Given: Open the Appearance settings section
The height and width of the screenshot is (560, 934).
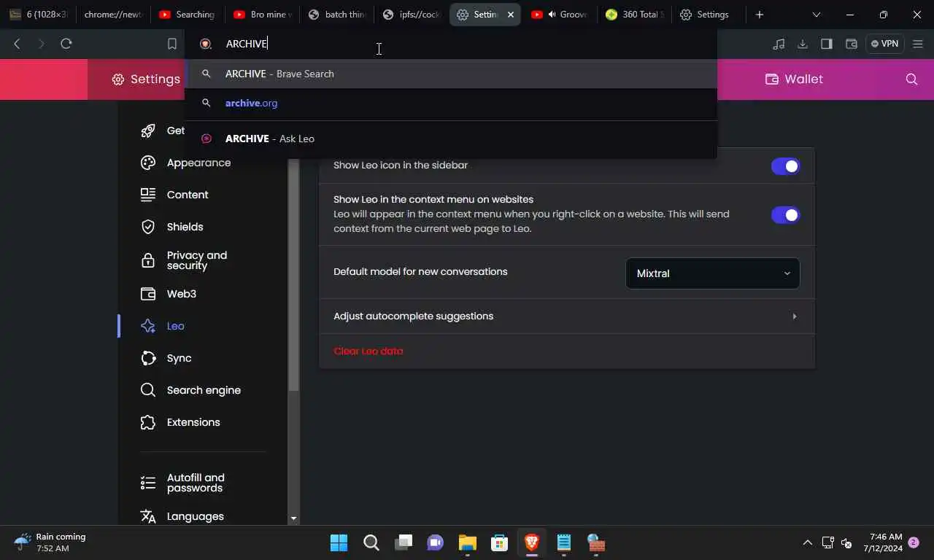Looking at the screenshot, I should (x=198, y=163).
